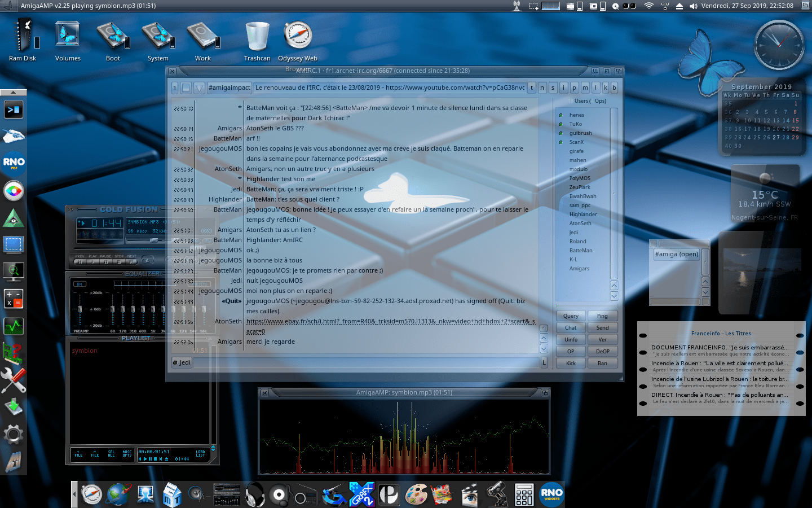Open the shell terminal icon in left dock

(14, 109)
